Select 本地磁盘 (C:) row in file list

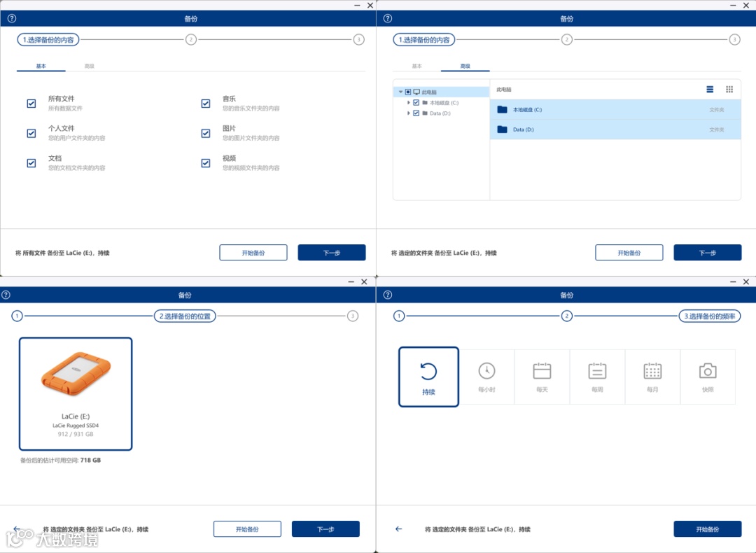[615, 109]
